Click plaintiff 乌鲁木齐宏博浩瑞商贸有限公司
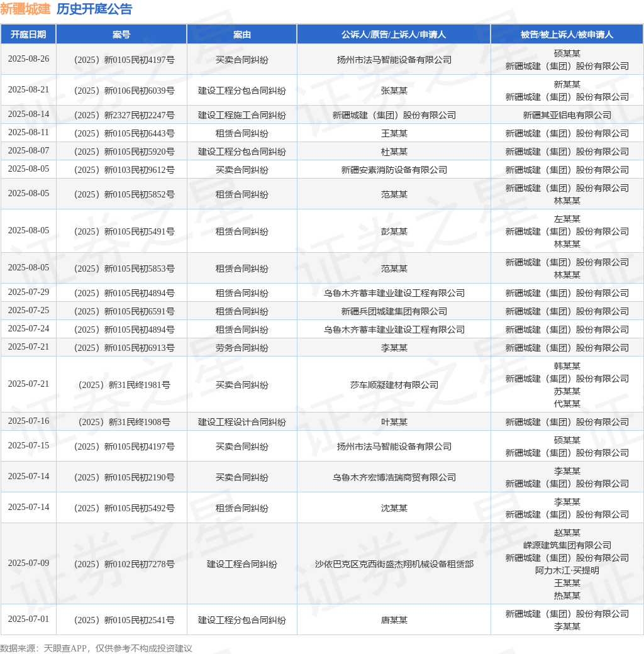Image resolution: width=644 pixels, height=654 pixels. [x=394, y=477]
